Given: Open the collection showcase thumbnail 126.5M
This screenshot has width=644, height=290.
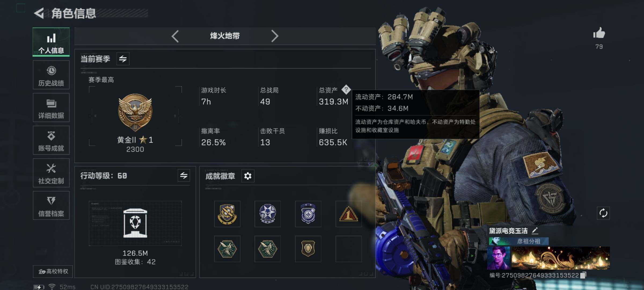Looking at the screenshot, I should [135, 223].
